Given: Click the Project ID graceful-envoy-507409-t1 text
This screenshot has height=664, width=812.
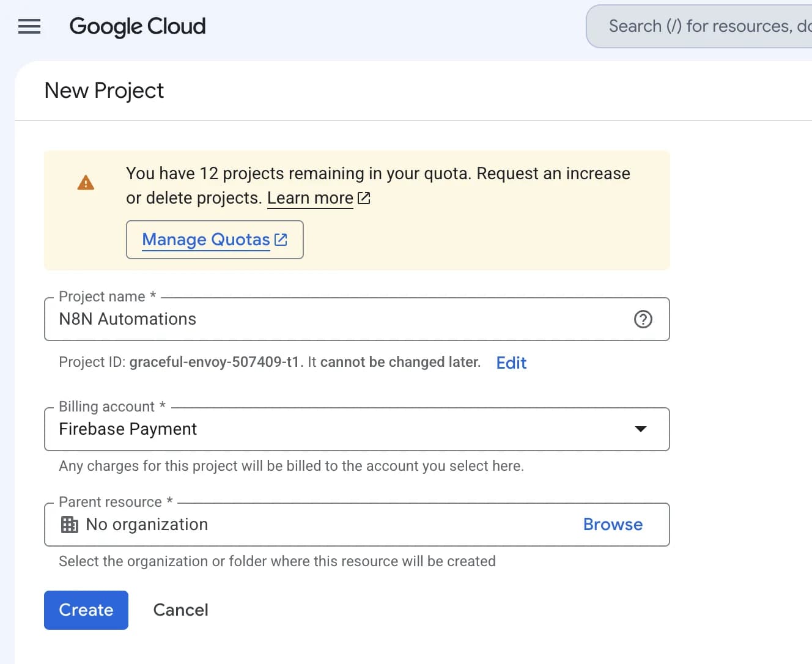Looking at the screenshot, I should (x=214, y=362).
